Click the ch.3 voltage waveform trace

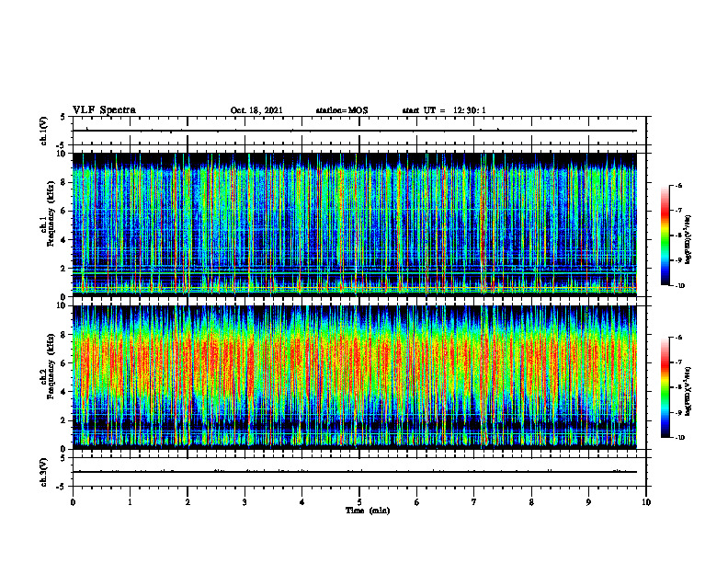(x=354, y=472)
